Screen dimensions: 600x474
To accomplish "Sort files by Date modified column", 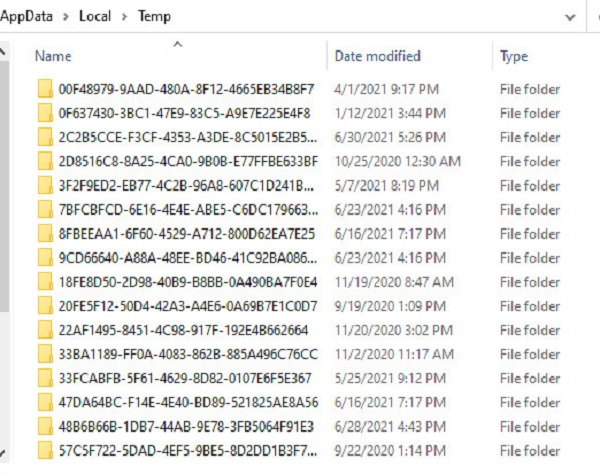I will [x=378, y=56].
